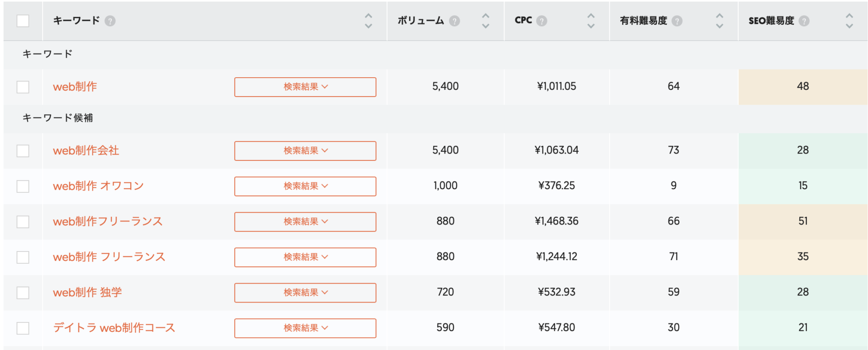Image resolution: width=868 pixels, height=350 pixels.
Task: Click the web制作会社 keyword link
Action: (x=86, y=150)
